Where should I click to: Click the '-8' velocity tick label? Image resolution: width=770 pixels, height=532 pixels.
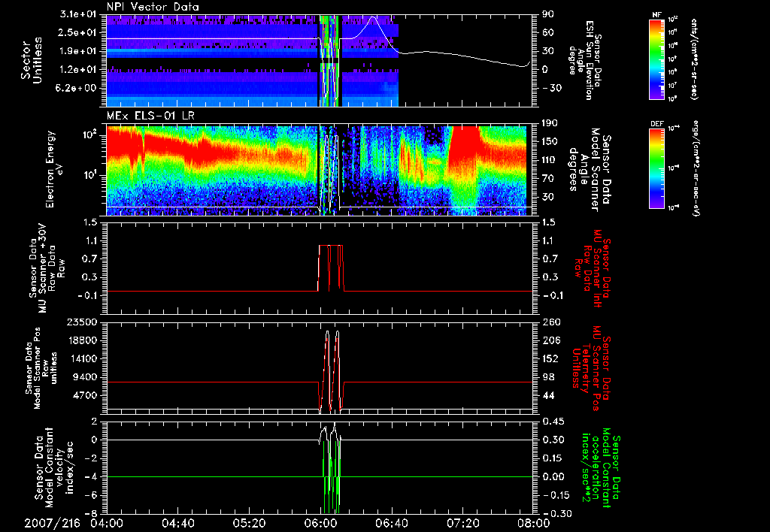pos(92,513)
